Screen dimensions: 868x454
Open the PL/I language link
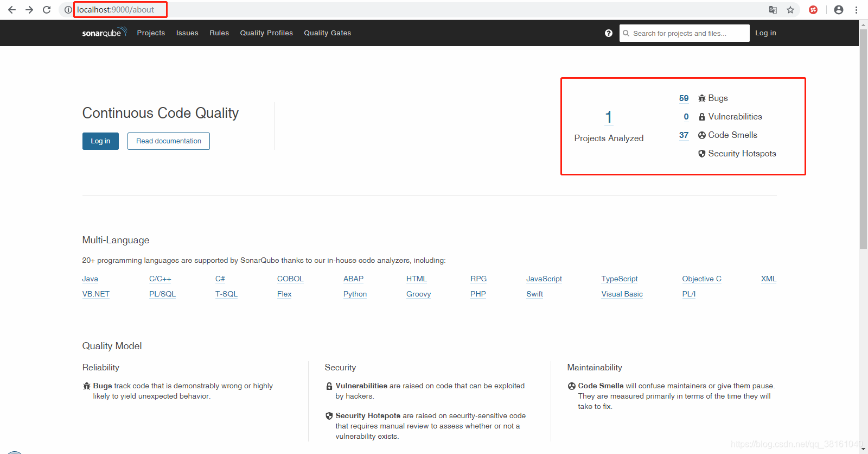click(x=689, y=294)
